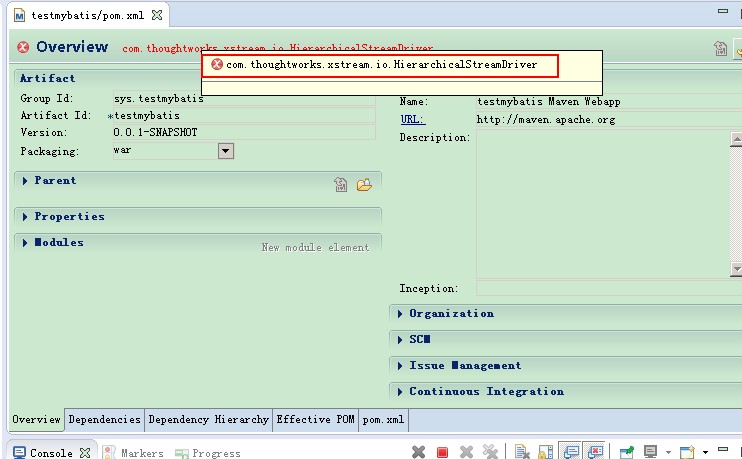742x459 pixels.
Task: Expand the SCM section
Action: pos(400,340)
